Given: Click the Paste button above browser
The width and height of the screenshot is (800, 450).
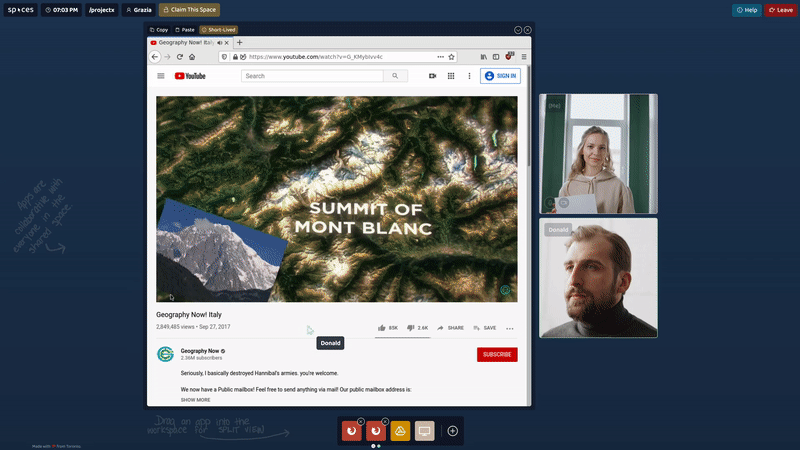Looking at the screenshot, I should 185,30.
